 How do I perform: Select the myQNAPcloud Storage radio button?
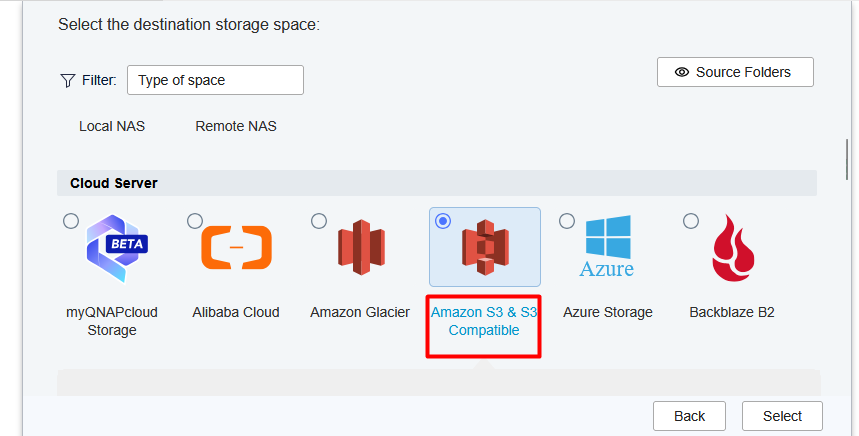pyautogui.click(x=71, y=221)
